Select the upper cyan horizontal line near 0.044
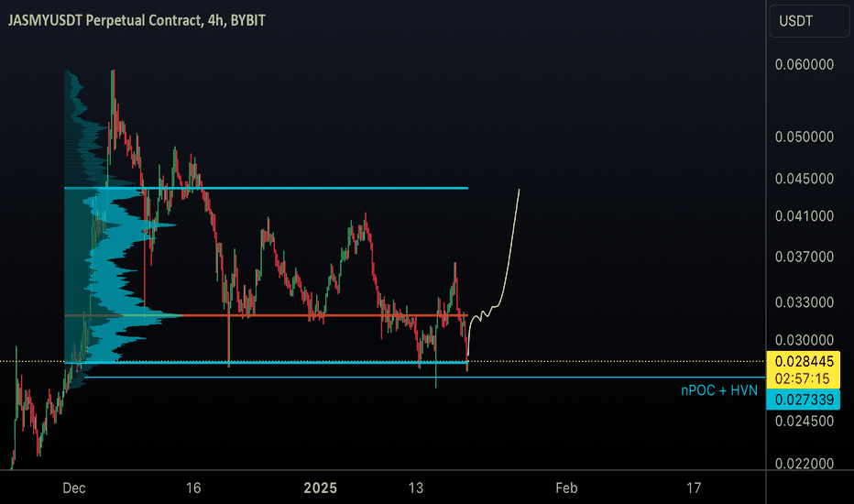Viewport: 854px width, 504px height. 266,188
